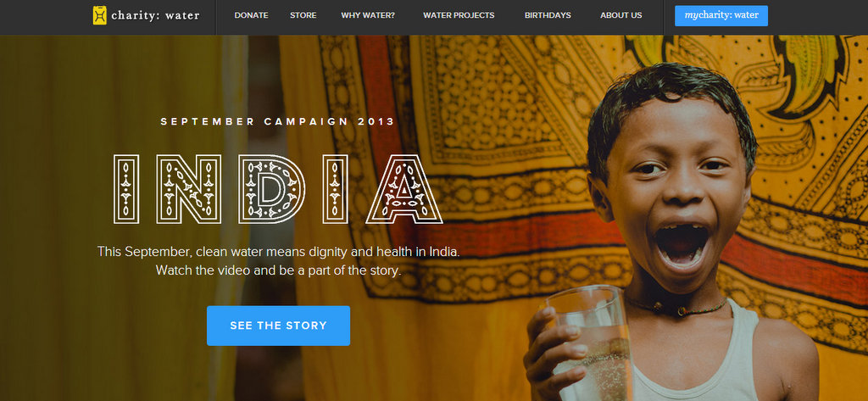
Task: Click the SEE THE STORY button
Action: [x=278, y=326]
